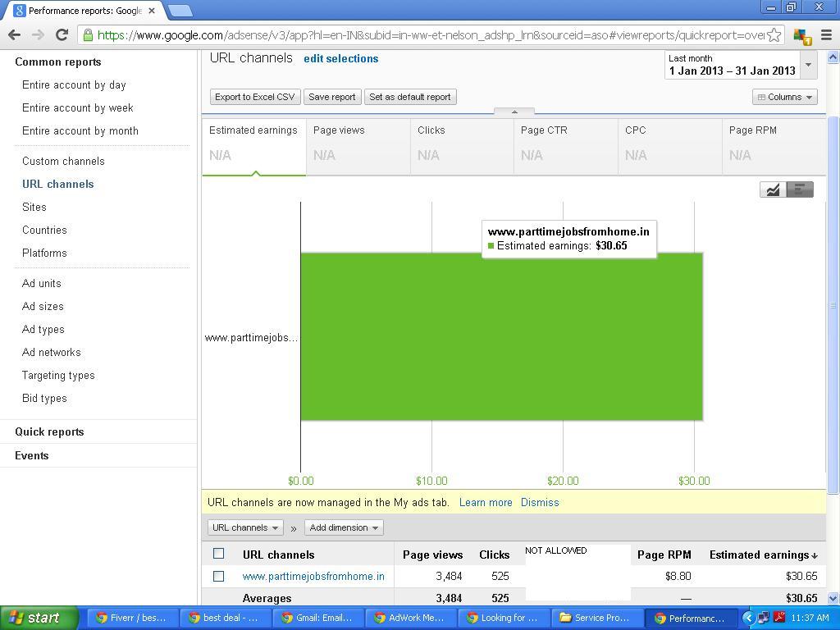840x630 pixels.
Task: Open the Chrome menu icon
Action: pyautogui.click(x=827, y=35)
